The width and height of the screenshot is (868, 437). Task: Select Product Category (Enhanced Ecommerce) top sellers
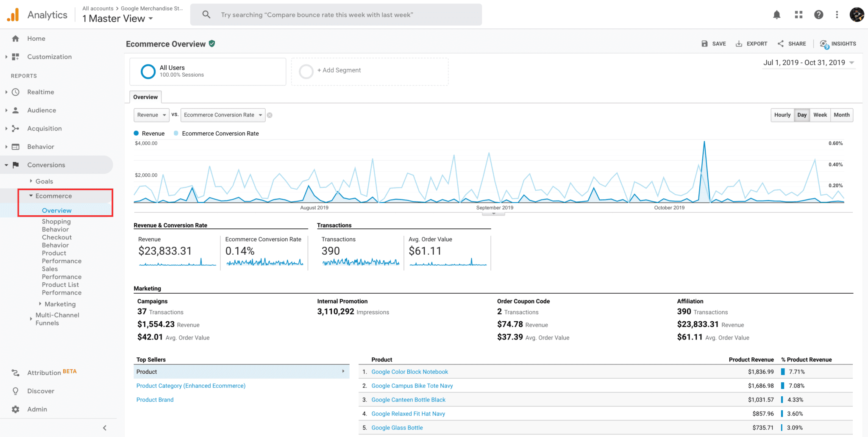coord(191,386)
